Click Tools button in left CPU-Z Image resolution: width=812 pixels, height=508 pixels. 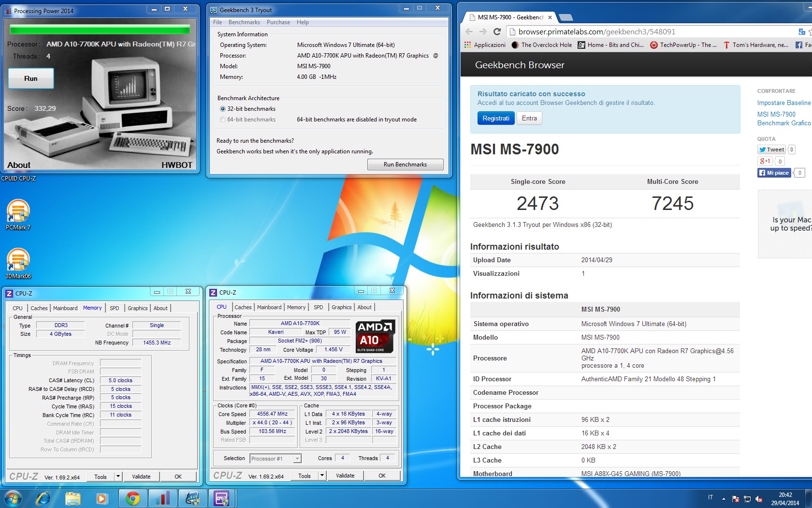pyautogui.click(x=101, y=477)
